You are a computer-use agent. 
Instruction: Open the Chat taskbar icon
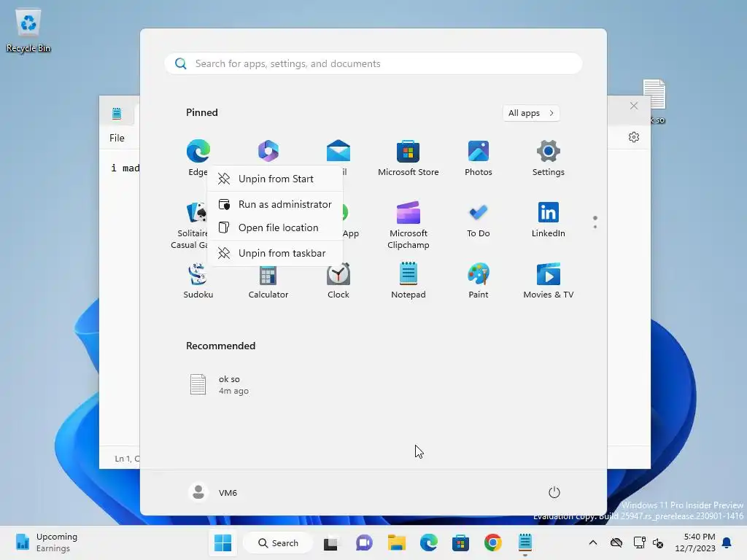point(364,542)
